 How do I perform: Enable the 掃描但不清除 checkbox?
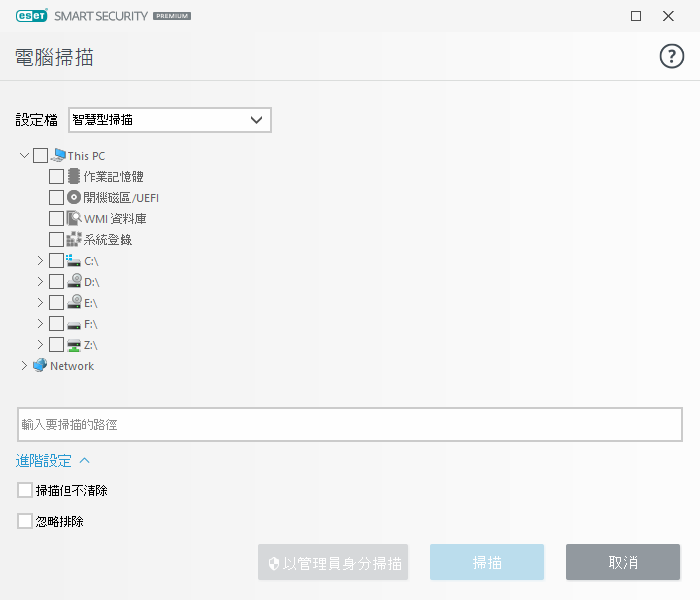[25, 491]
